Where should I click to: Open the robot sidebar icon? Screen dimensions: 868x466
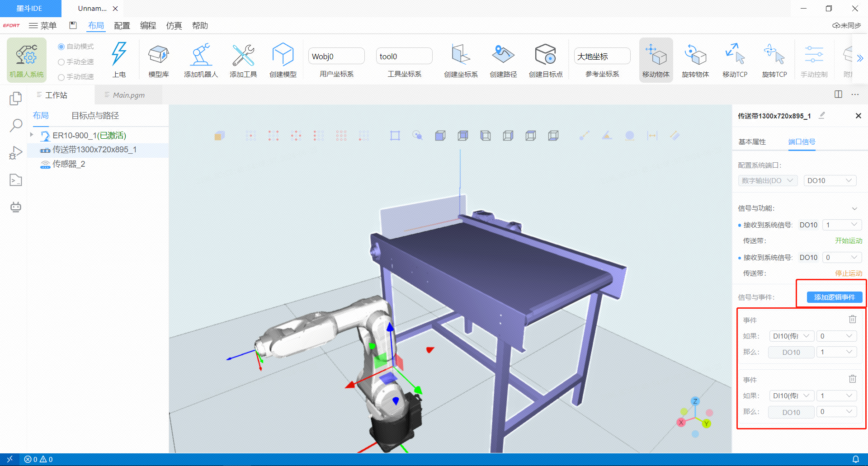(16, 207)
